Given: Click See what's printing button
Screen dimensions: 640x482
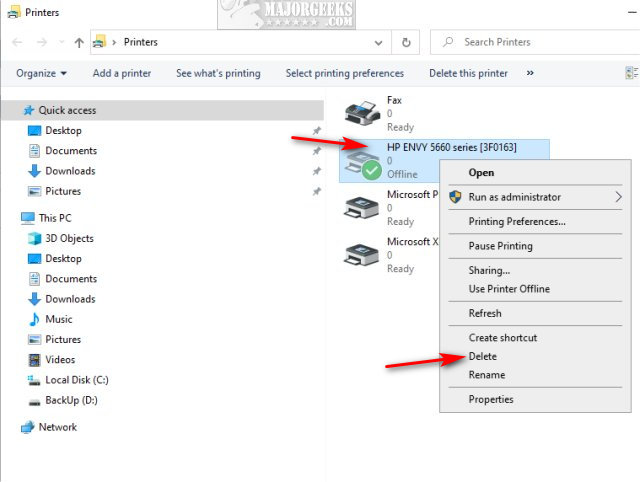Looking at the screenshot, I should pos(218,73).
